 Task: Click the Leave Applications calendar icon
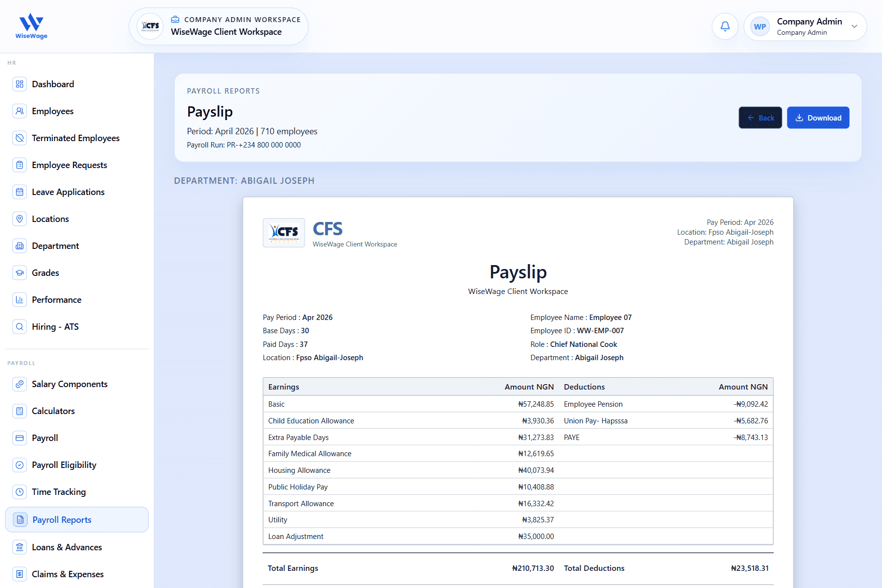coord(20,192)
